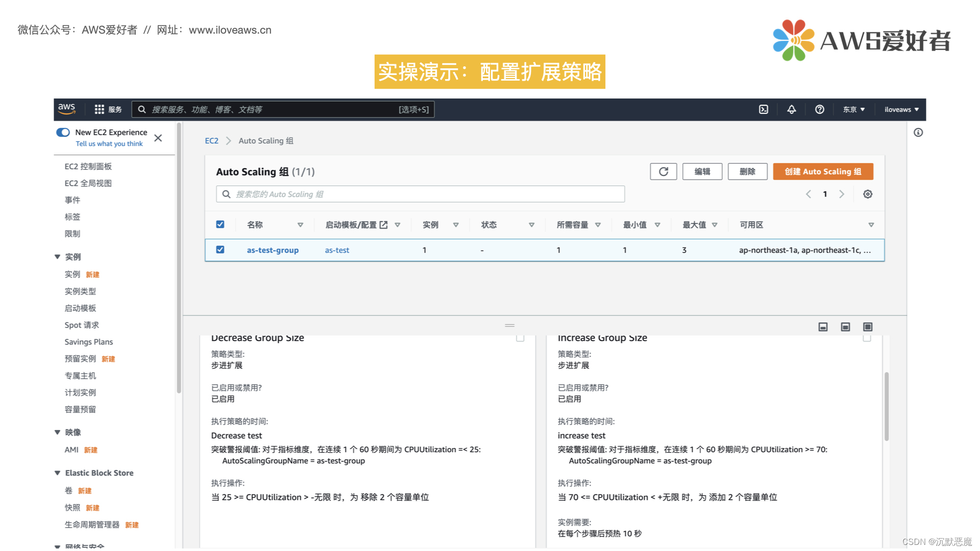Open 启动模板 in sidebar

point(80,308)
